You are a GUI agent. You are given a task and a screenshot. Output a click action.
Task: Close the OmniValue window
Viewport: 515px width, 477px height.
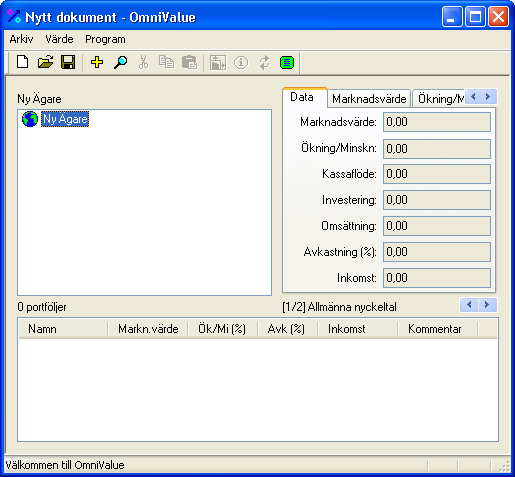point(498,16)
